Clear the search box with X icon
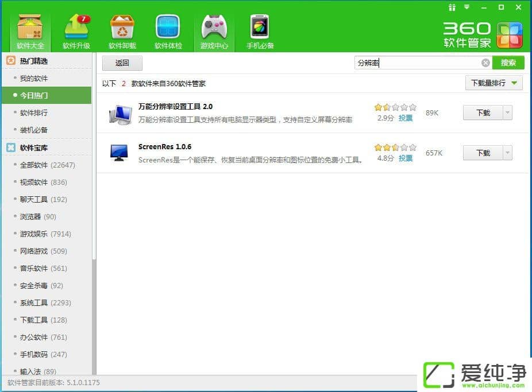 [485, 63]
